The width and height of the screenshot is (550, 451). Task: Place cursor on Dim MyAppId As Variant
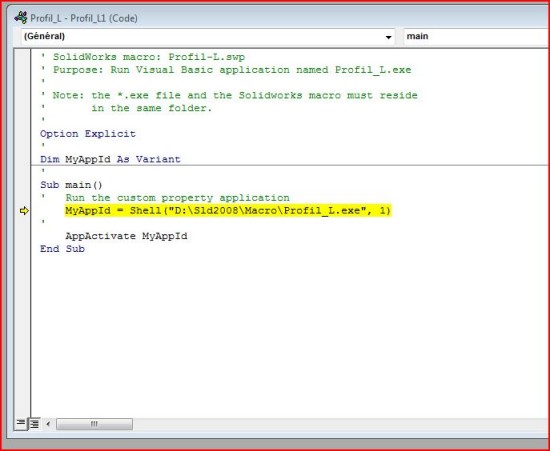pyautogui.click(x=110, y=160)
